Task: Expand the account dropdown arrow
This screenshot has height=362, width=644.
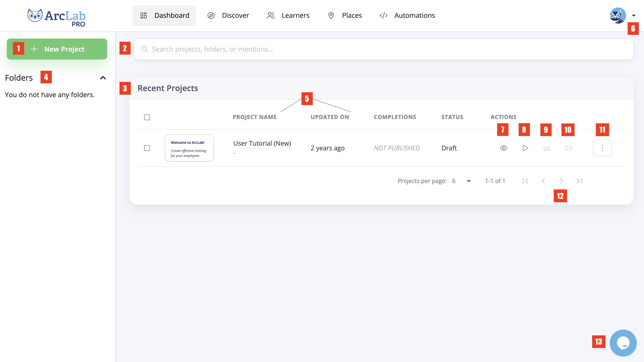Action: coord(633,16)
